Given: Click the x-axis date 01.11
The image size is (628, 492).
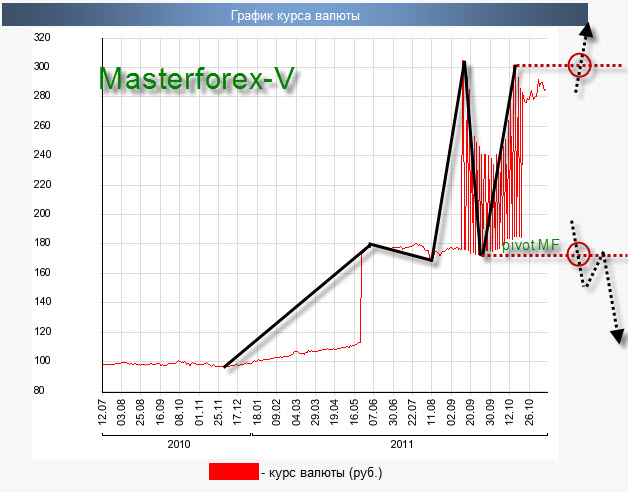Looking at the screenshot, I should (199, 412).
